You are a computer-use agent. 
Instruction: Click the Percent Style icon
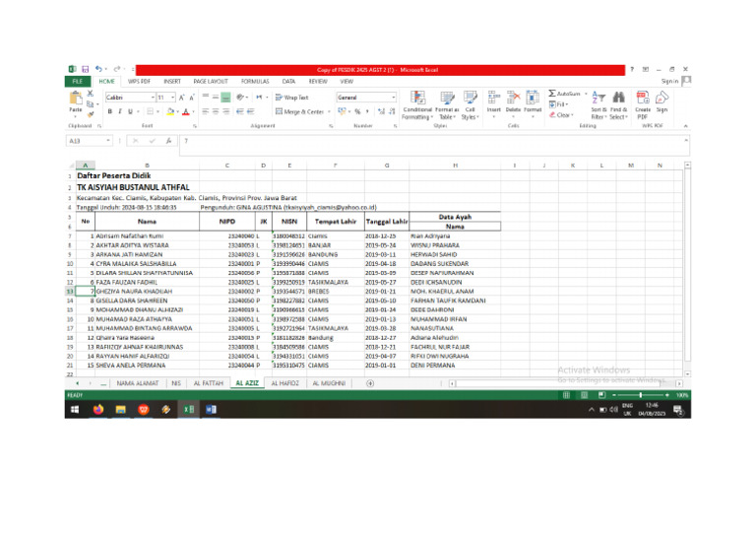[x=357, y=111]
